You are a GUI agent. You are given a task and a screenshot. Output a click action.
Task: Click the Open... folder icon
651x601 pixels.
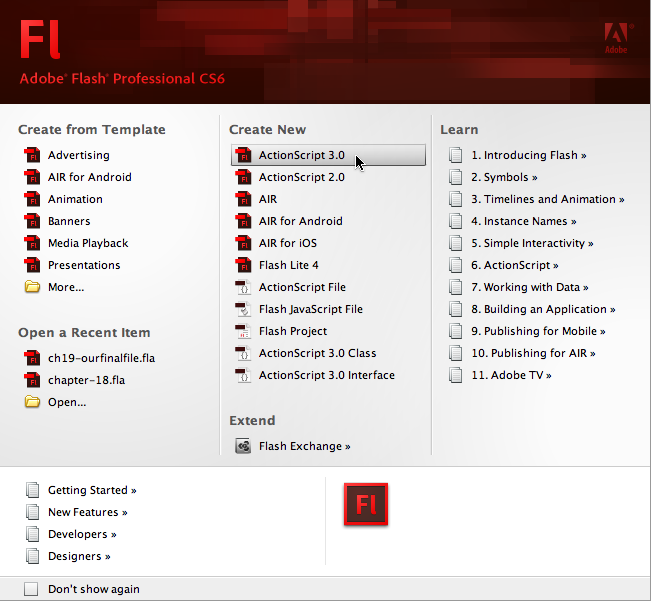pyautogui.click(x=31, y=402)
